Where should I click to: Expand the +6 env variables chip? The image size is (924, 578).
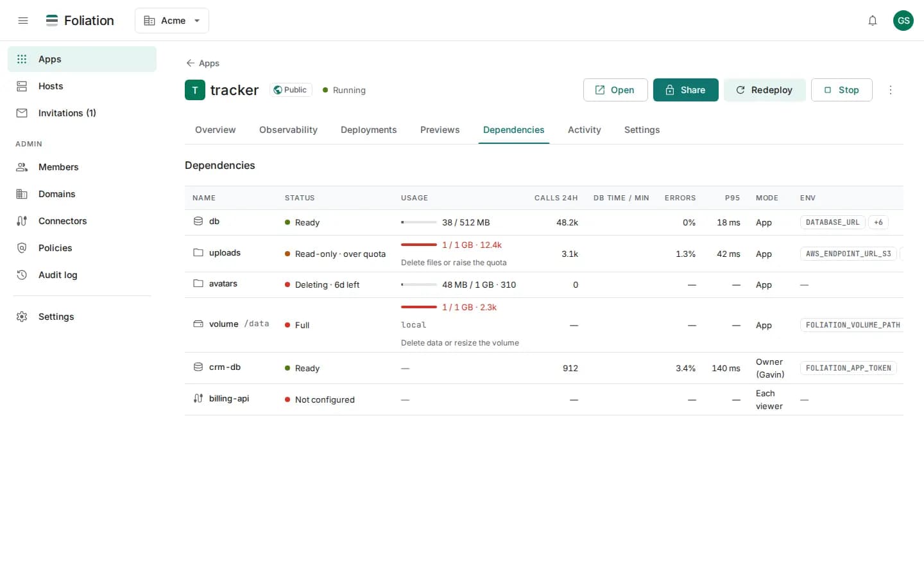(x=878, y=222)
